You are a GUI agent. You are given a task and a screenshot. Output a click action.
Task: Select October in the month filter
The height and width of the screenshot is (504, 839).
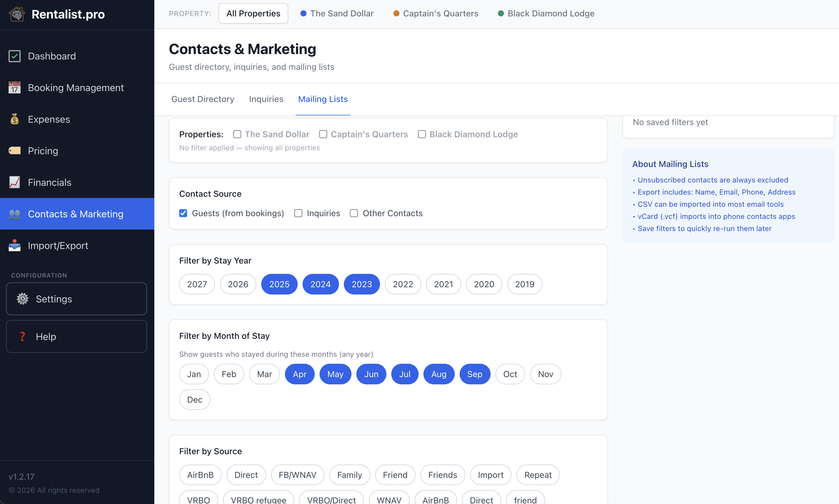tap(510, 374)
